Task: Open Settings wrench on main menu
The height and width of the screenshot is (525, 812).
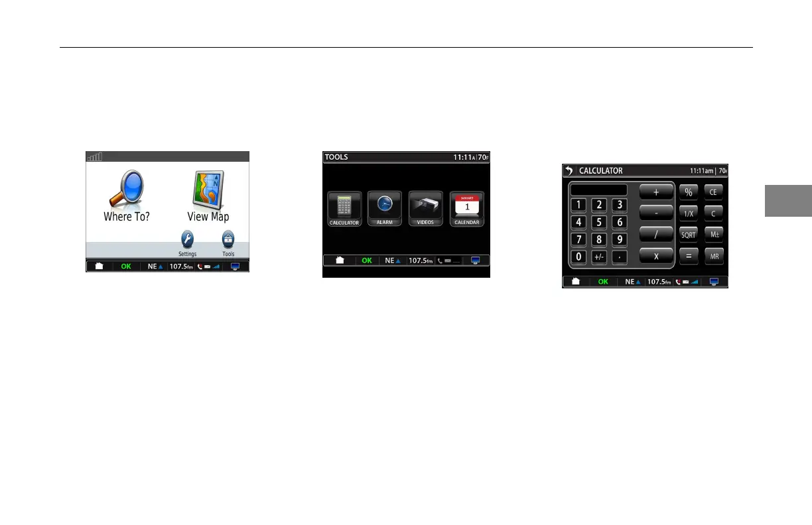Action: [x=188, y=239]
